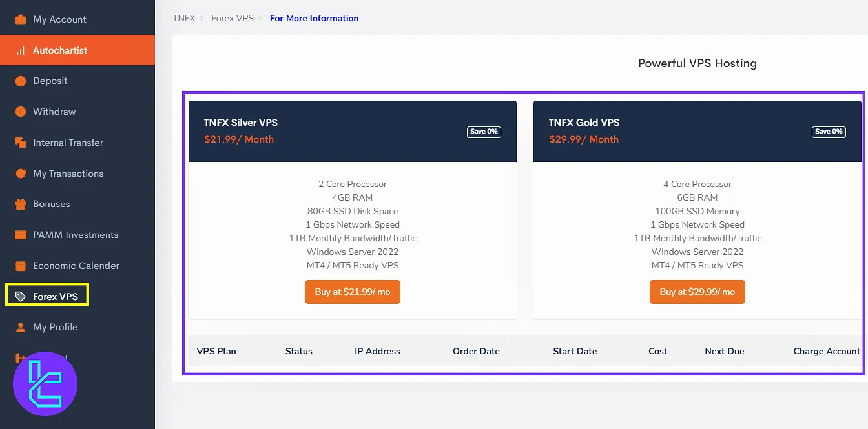The image size is (868, 429).
Task: Click 80GB SSD Disk Space text
Action: [x=353, y=211]
